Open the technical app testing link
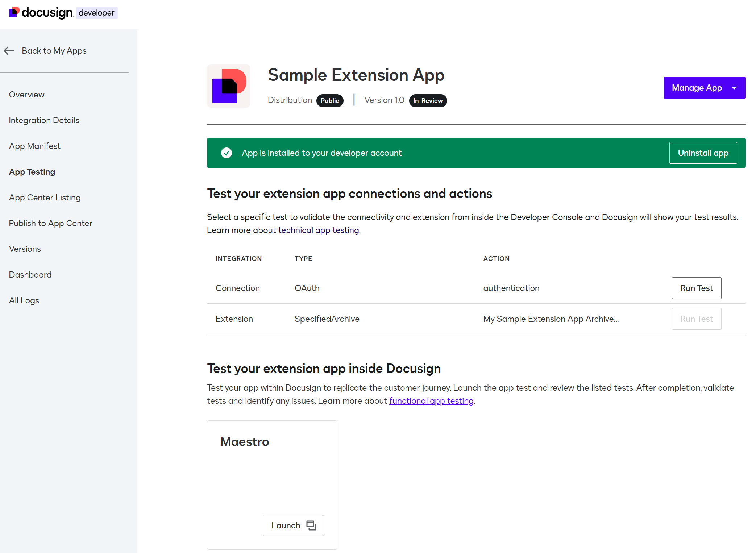 318,230
